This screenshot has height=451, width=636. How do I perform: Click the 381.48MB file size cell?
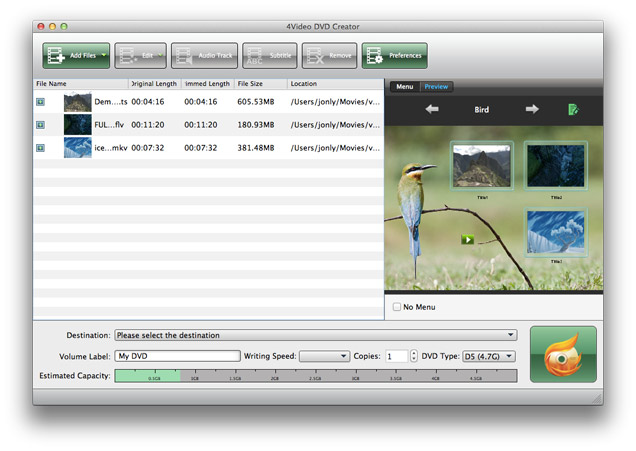pos(256,148)
